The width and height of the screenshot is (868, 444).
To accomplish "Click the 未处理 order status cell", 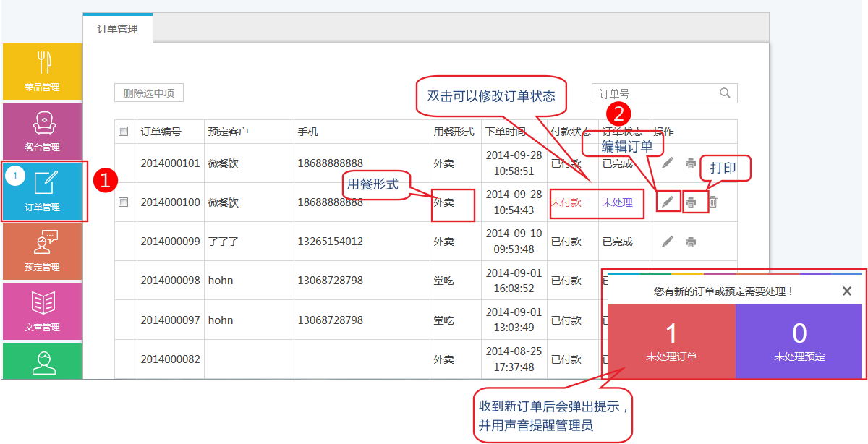I will tap(618, 202).
